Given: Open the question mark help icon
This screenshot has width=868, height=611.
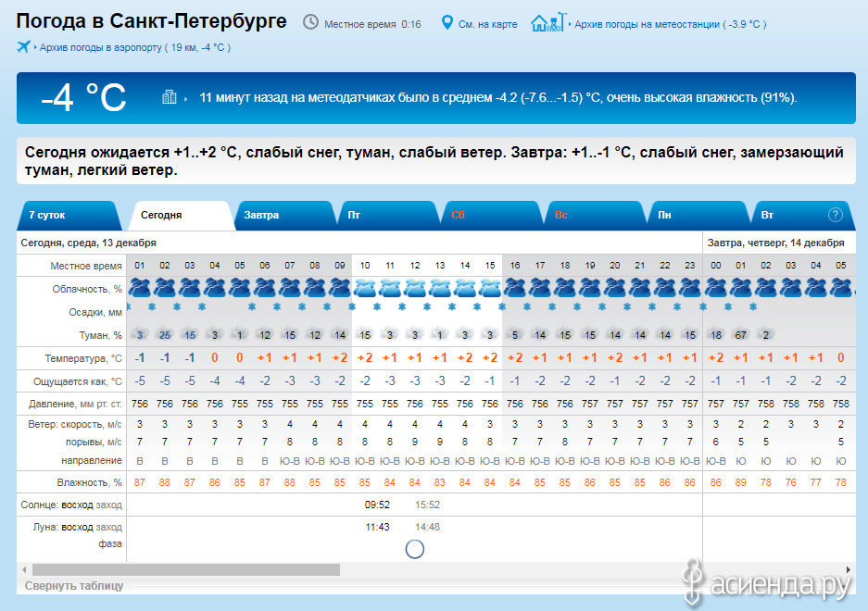Looking at the screenshot, I should tap(835, 215).
